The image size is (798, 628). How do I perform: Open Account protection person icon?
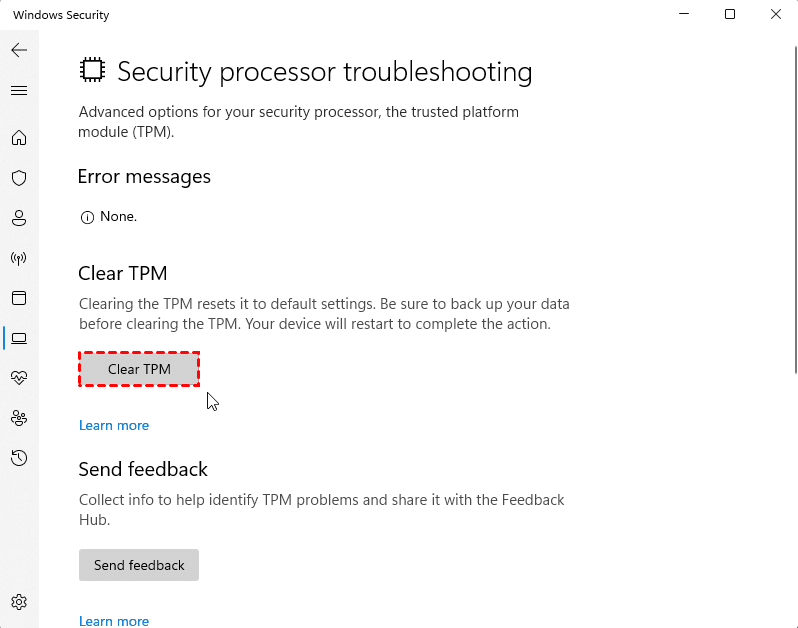(x=19, y=218)
